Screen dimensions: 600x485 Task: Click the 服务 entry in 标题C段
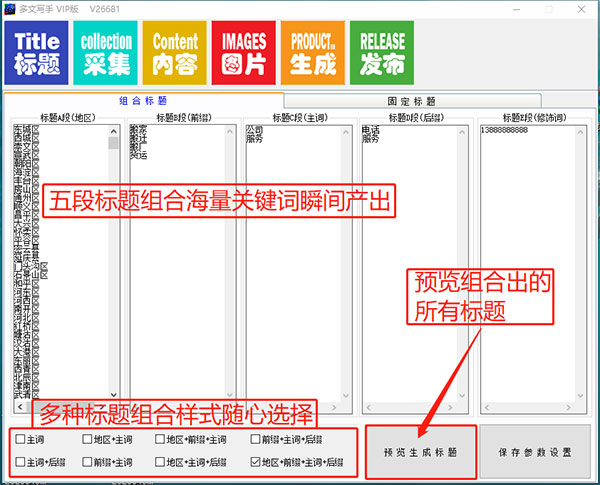(254, 139)
